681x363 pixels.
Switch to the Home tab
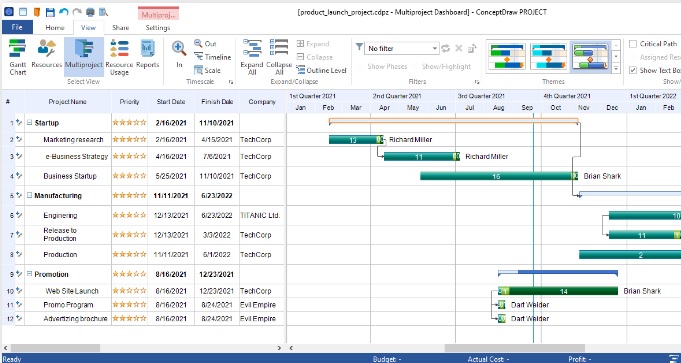coord(55,27)
